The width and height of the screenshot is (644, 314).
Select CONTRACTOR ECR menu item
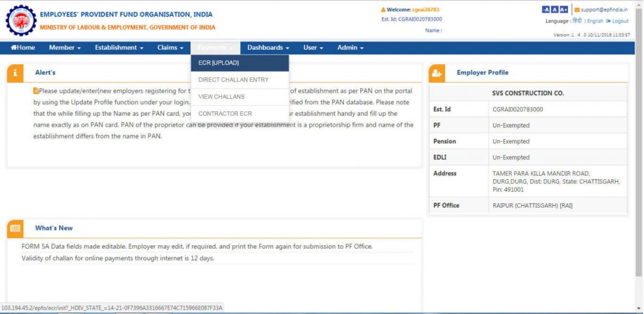coord(240,113)
